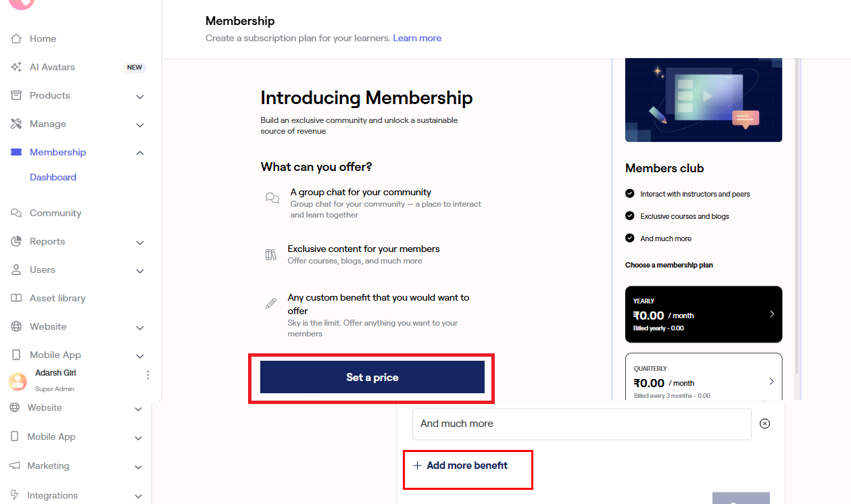Click the Marketing megaphone icon

(x=14, y=466)
